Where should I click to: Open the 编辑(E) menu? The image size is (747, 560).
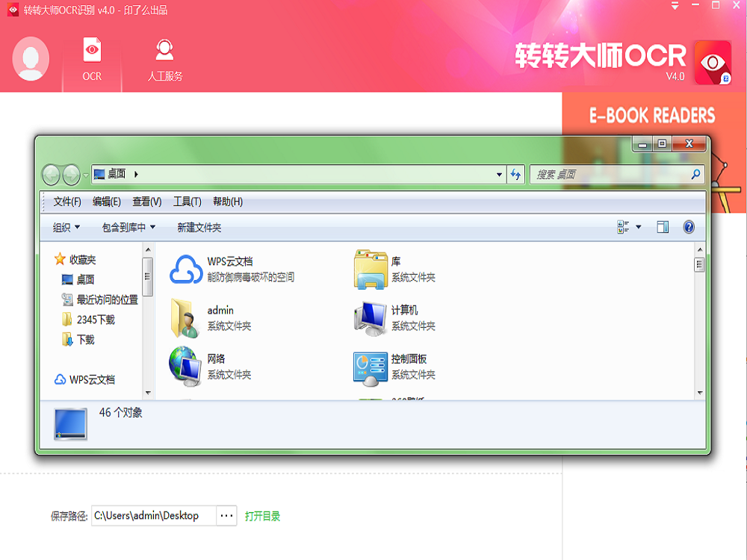pos(107,202)
